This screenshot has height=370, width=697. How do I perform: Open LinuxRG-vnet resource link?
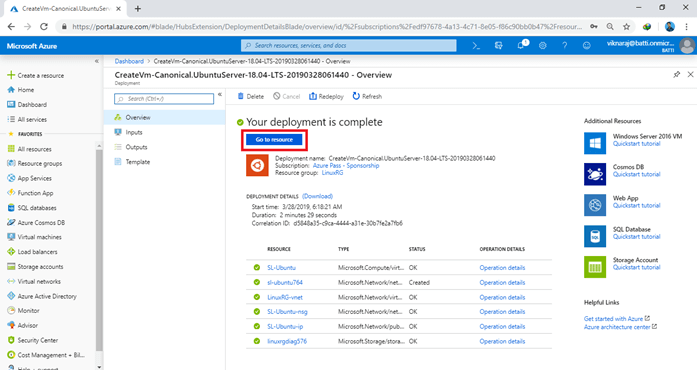pyautogui.click(x=285, y=297)
